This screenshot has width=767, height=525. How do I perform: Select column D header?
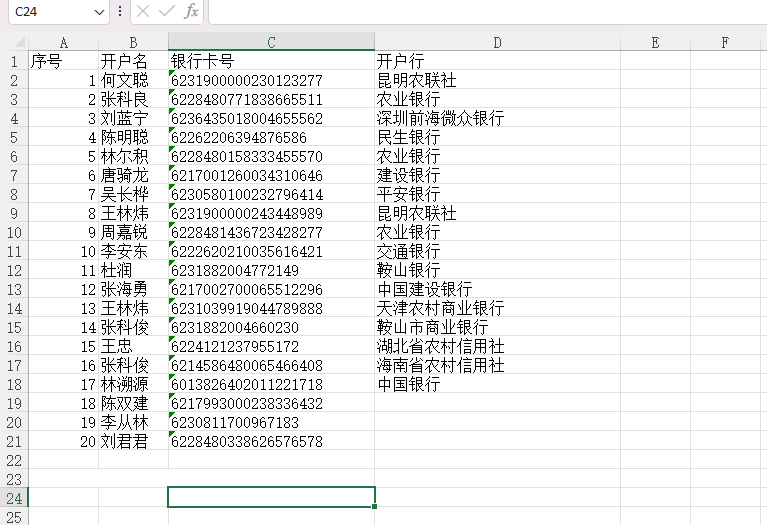(x=497, y=43)
